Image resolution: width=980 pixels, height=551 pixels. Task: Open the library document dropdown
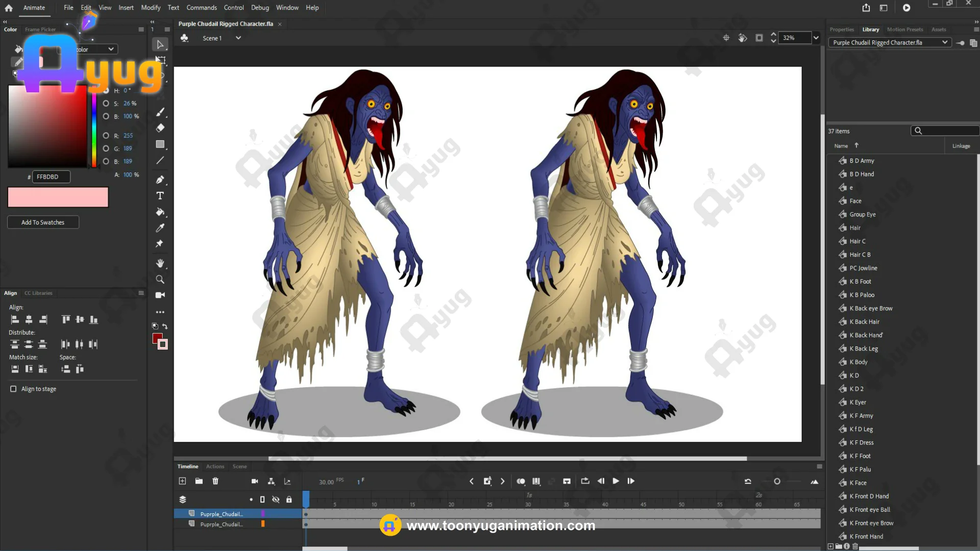944,42
